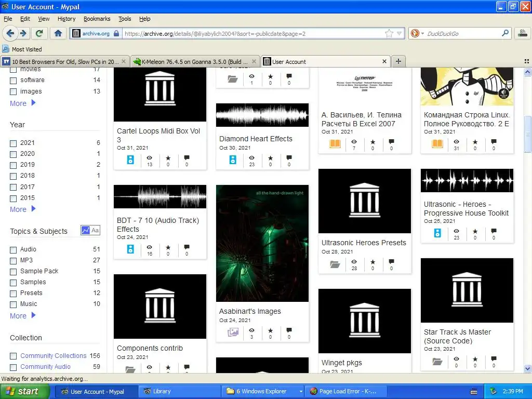Switch to the K-Meleon 76.4.5 tab

tap(195, 61)
